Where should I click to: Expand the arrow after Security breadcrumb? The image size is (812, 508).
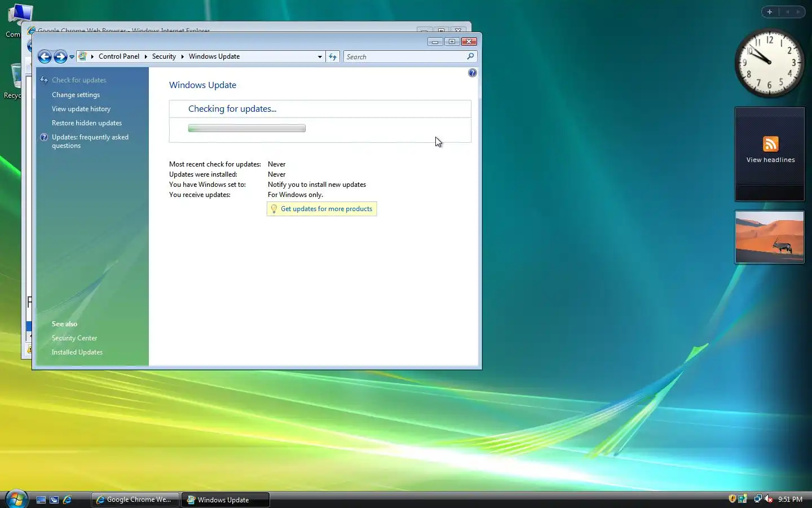(x=182, y=56)
